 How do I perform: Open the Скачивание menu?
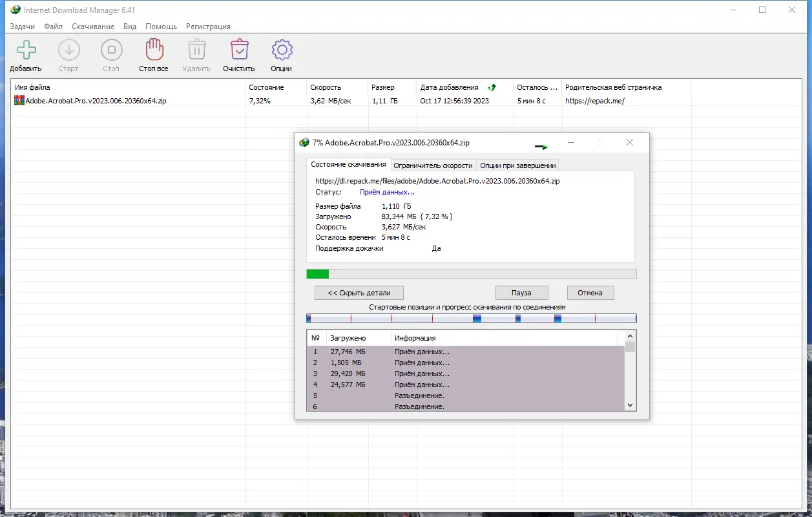click(93, 26)
